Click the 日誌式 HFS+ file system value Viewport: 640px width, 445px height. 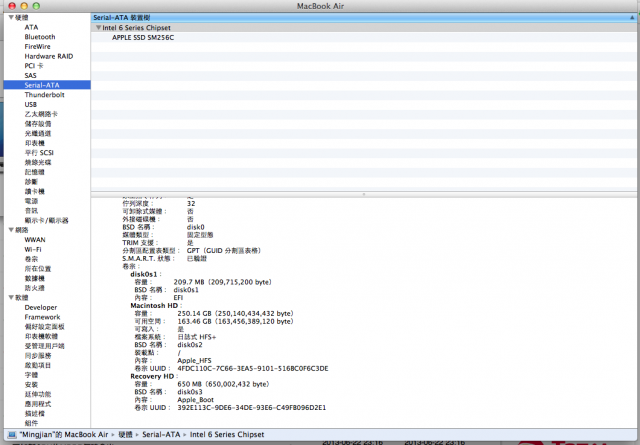click(197, 337)
